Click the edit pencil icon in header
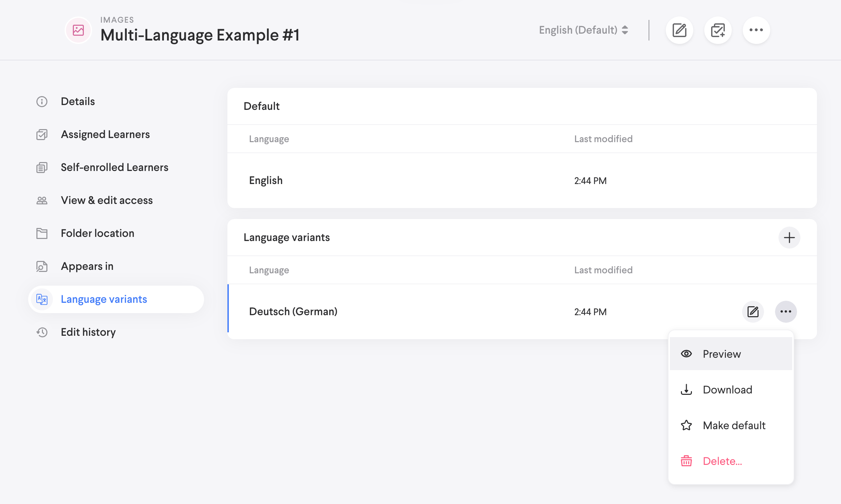Viewport: 841px width, 504px height. coord(679,30)
